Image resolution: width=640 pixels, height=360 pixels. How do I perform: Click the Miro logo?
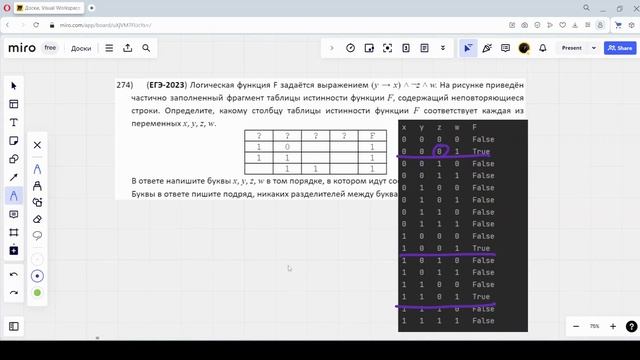point(22,48)
